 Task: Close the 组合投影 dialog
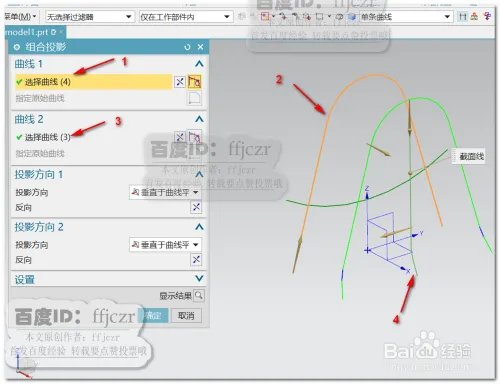point(200,47)
